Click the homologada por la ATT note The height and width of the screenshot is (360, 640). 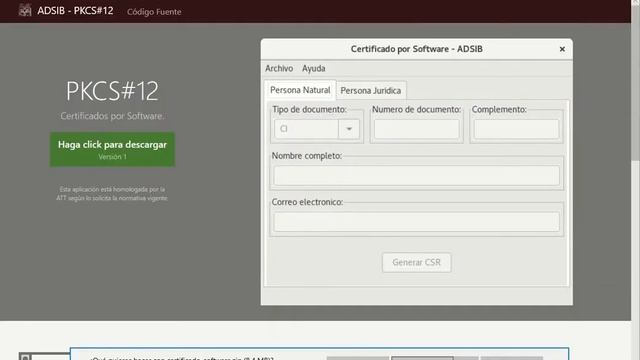[112, 194]
